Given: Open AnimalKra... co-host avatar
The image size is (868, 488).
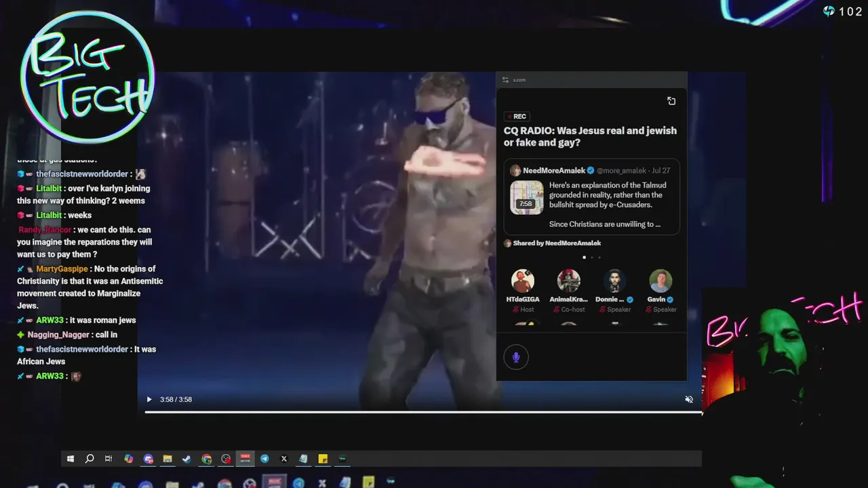Looking at the screenshot, I should tap(569, 281).
